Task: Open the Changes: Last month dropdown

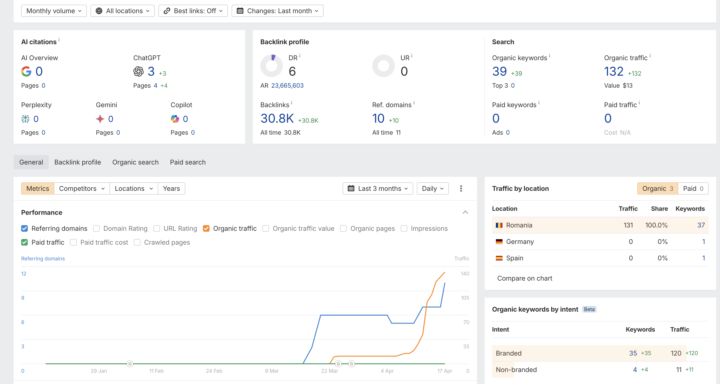Action: point(277,11)
